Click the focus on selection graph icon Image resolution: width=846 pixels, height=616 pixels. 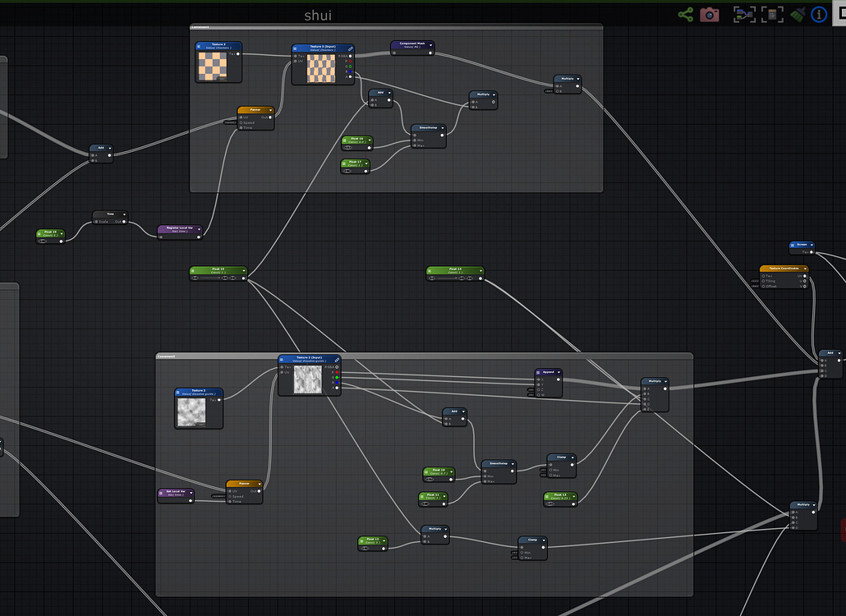point(744,14)
